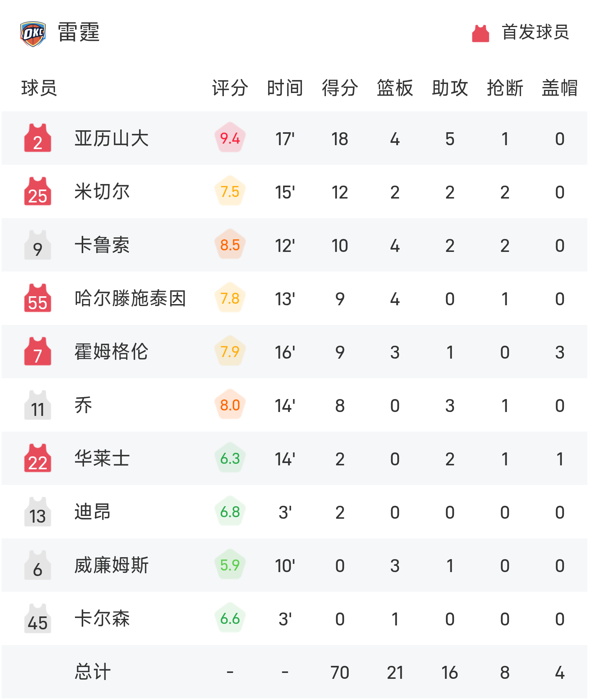Click the OKC Thunder team logo

tap(33, 33)
